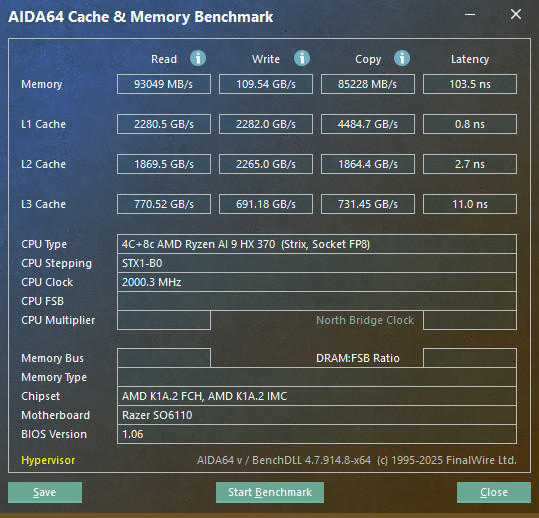539x518 pixels.
Task: Select the Memory Latency 103.5 ns field
Action: pyautogui.click(x=470, y=84)
